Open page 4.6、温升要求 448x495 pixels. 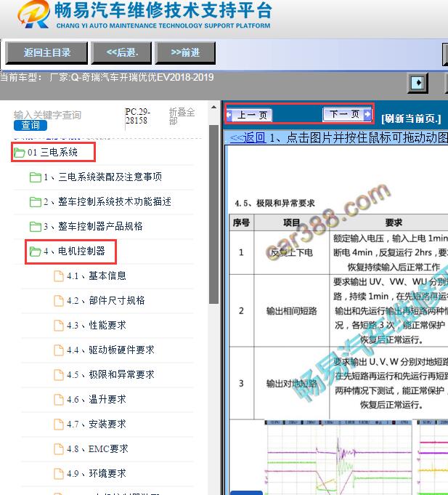[97, 399]
